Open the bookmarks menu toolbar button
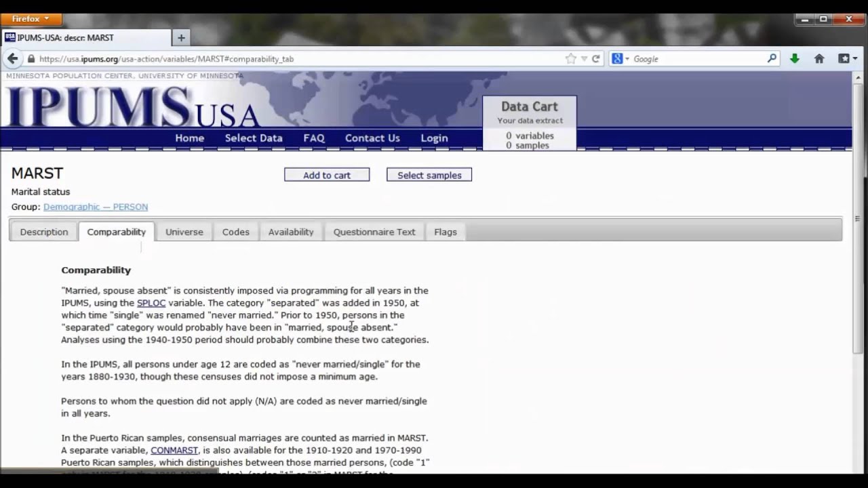Screen dimensions: 868x488 847,59
